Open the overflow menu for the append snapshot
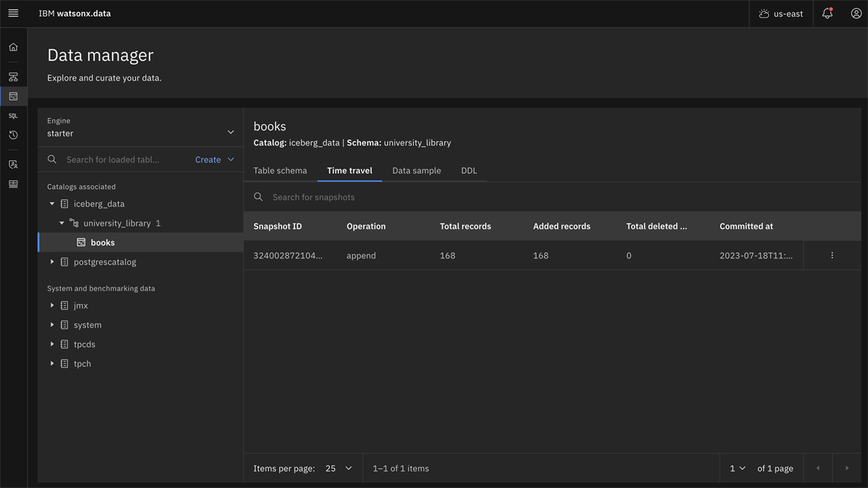 point(832,256)
